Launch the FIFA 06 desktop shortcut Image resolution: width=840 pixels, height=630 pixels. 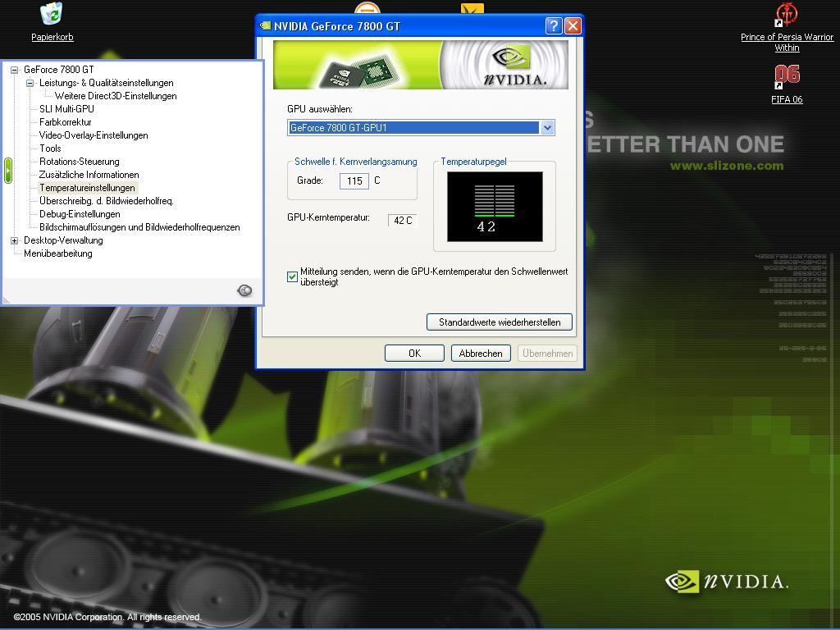pyautogui.click(x=787, y=76)
